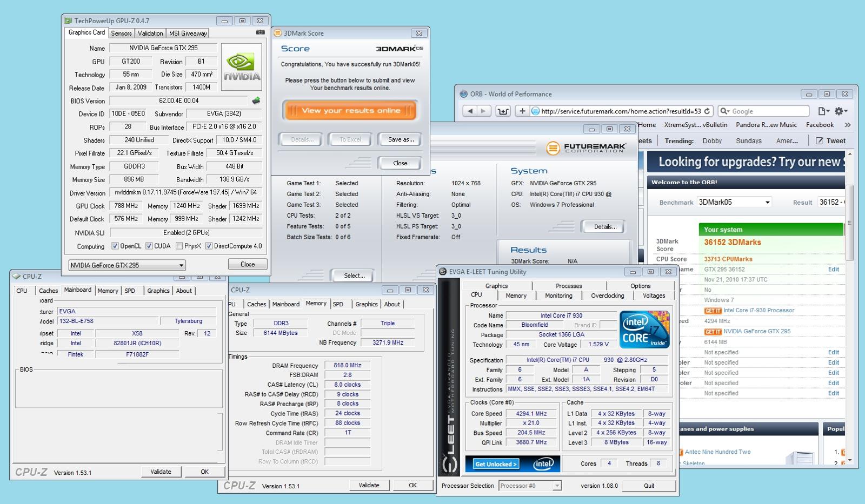Toggle the CUDA checkbox in GPU-Z
The height and width of the screenshot is (504, 865).
[x=149, y=246]
